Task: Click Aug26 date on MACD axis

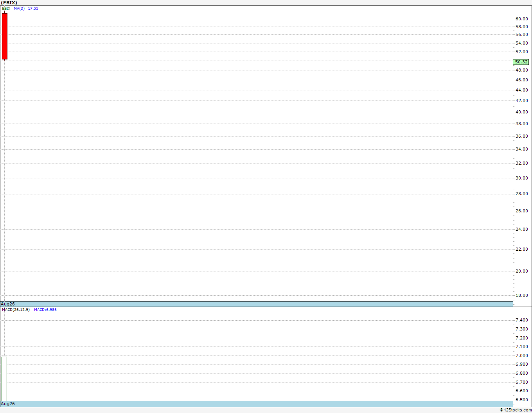Action: pyautogui.click(x=8, y=404)
